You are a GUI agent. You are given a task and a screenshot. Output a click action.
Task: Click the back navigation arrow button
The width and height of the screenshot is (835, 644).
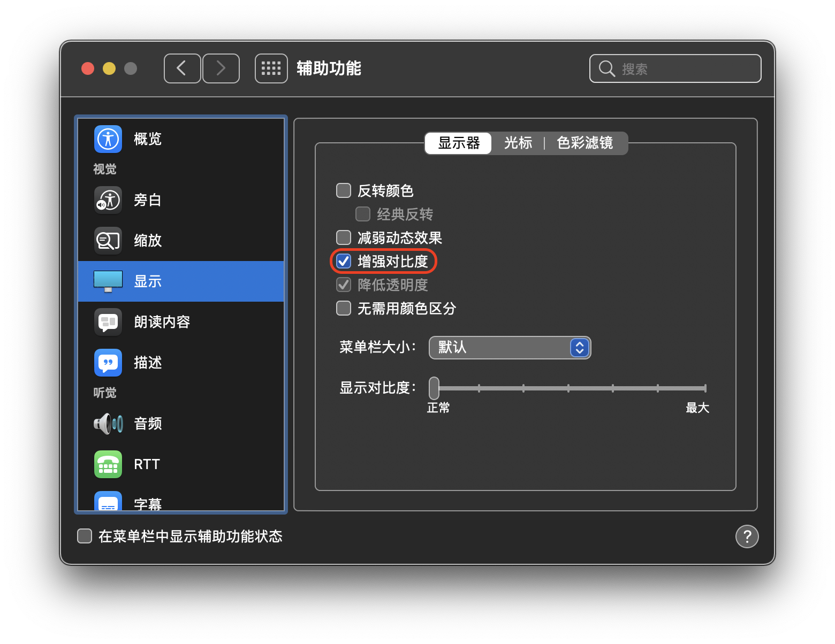182,68
